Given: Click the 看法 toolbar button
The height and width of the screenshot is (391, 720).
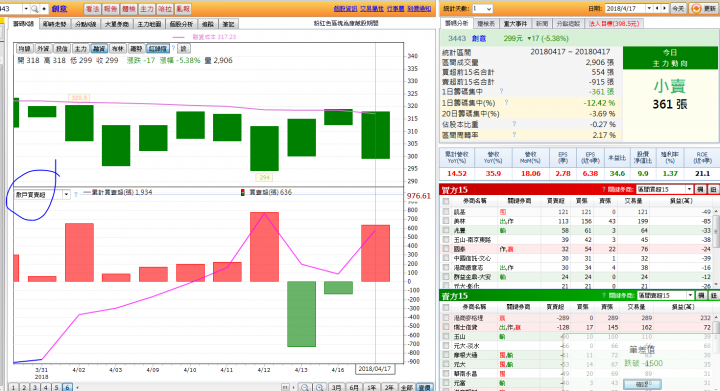Looking at the screenshot, I should tap(92, 9).
